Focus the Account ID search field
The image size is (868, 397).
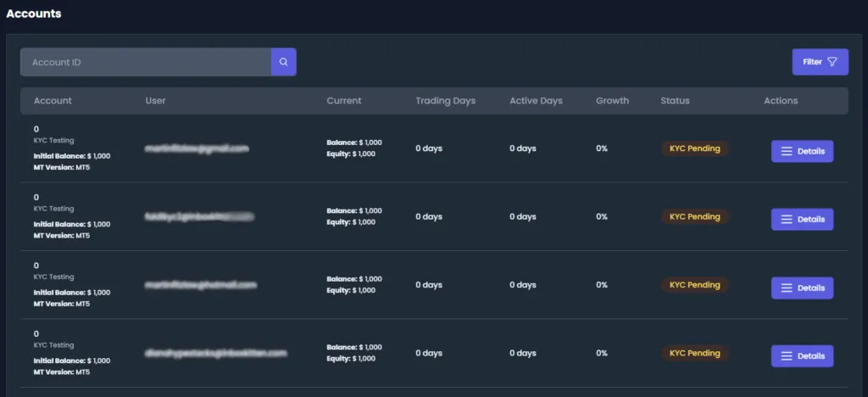point(146,62)
